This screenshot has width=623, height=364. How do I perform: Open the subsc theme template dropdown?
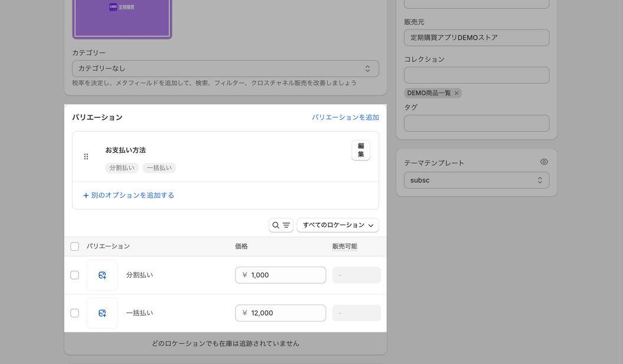coord(476,181)
